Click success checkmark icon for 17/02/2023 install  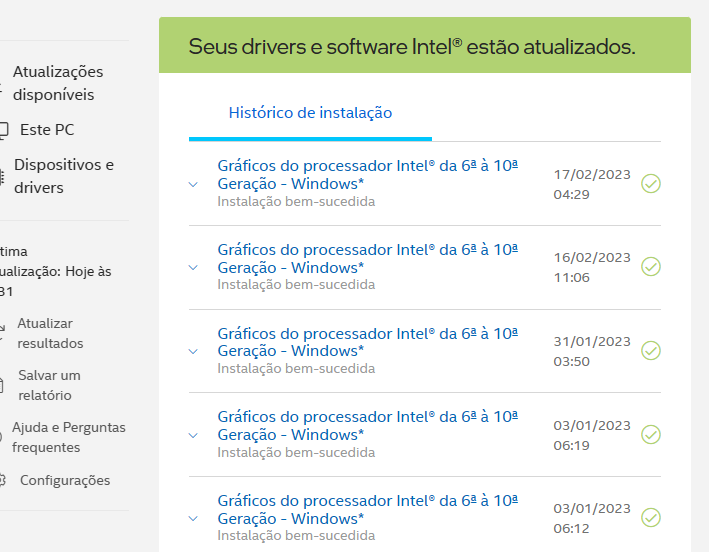(651, 184)
